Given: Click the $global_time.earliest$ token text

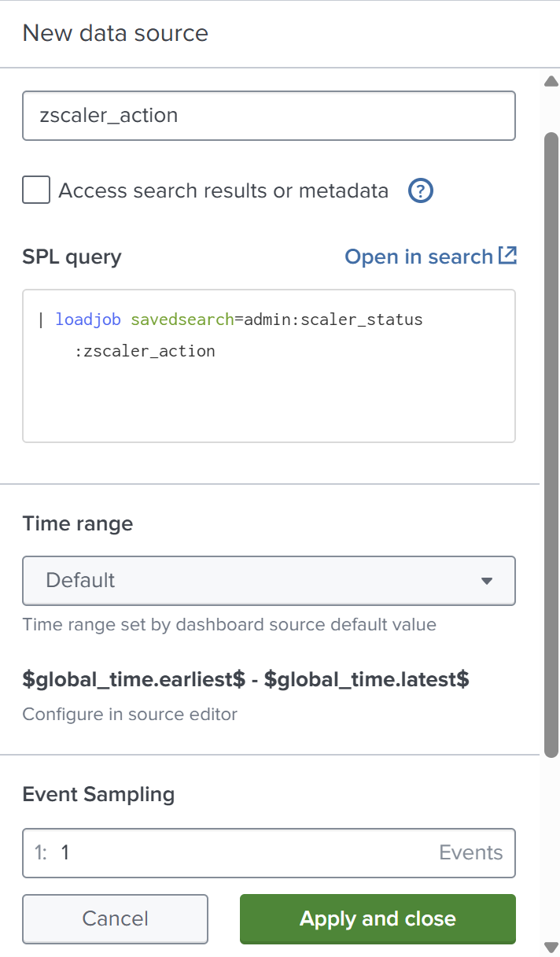Looking at the screenshot, I should 134,680.
